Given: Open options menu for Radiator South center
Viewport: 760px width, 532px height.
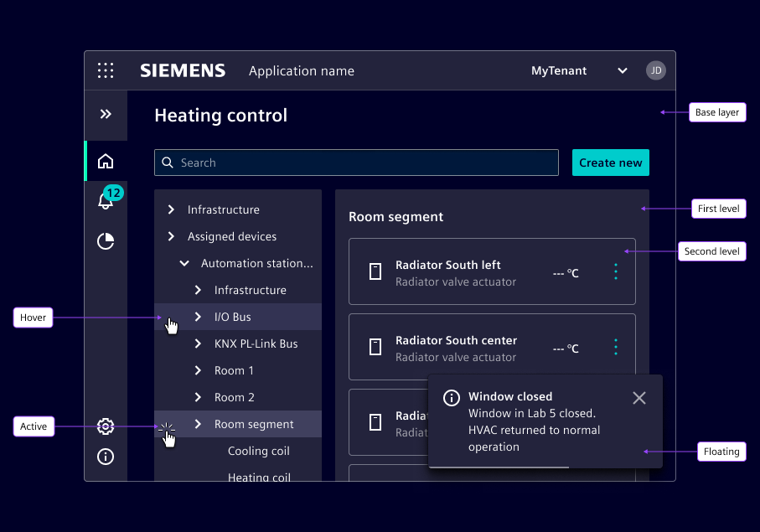Looking at the screenshot, I should click(616, 347).
